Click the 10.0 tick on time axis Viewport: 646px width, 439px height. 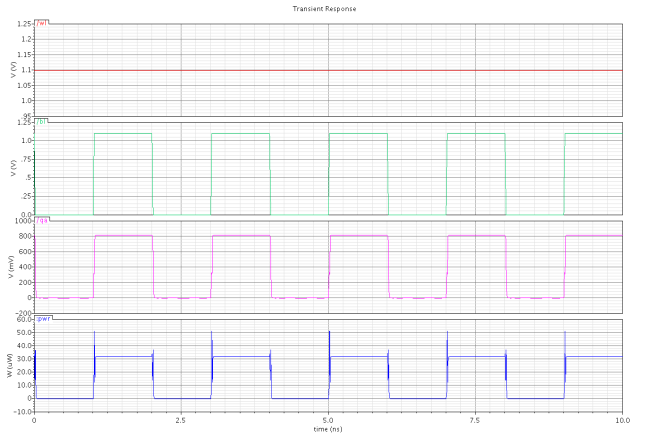[621, 420]
